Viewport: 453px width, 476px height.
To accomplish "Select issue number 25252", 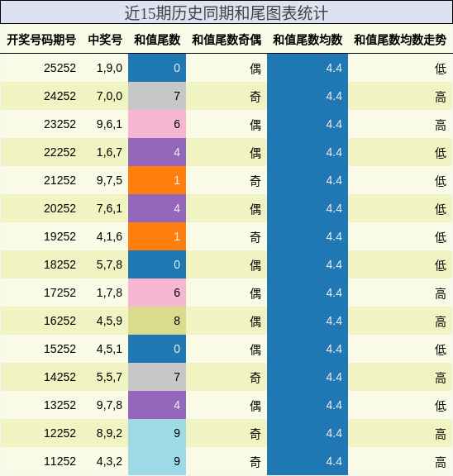I will (x=60, y=68).
